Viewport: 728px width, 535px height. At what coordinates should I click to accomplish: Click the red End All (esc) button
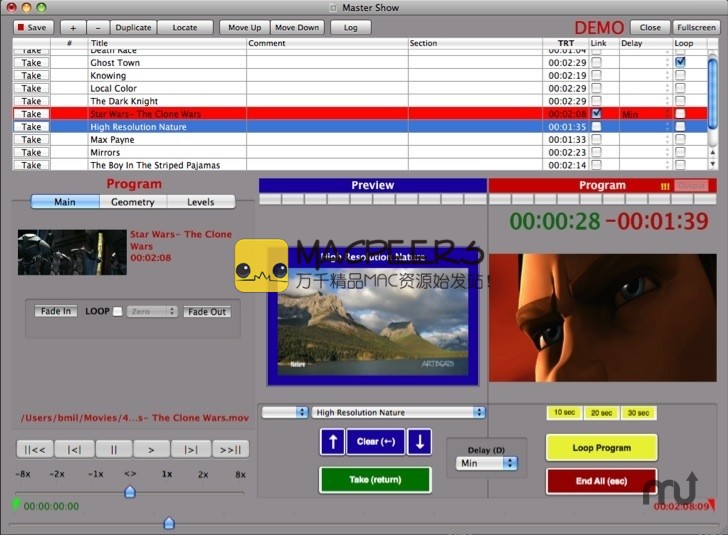(601, 481)
